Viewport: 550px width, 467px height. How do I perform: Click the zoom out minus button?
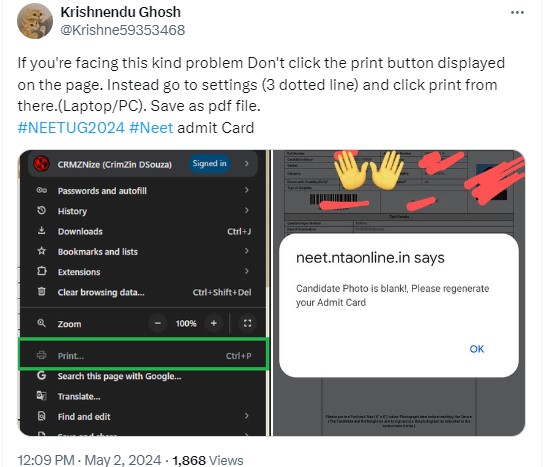point(158,323)
